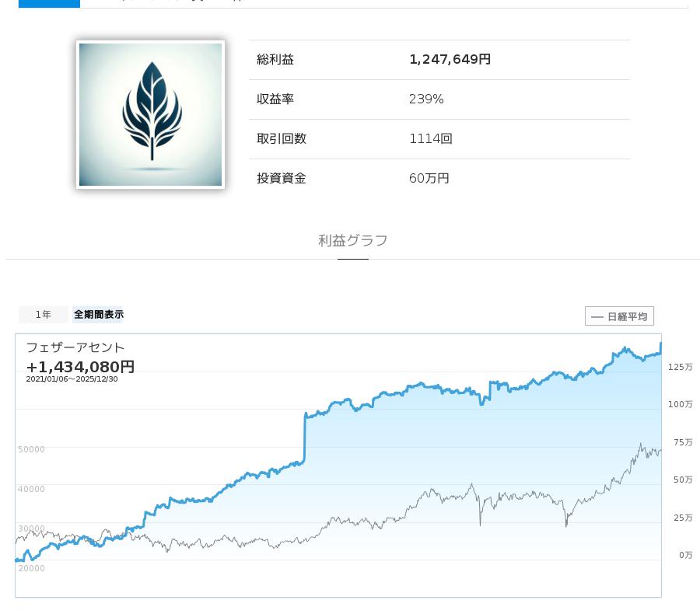Viewport: 700px width, 614px height.
Task: Select the 239% return rate value
Action: pyautogui.click(x=426, y=99)
